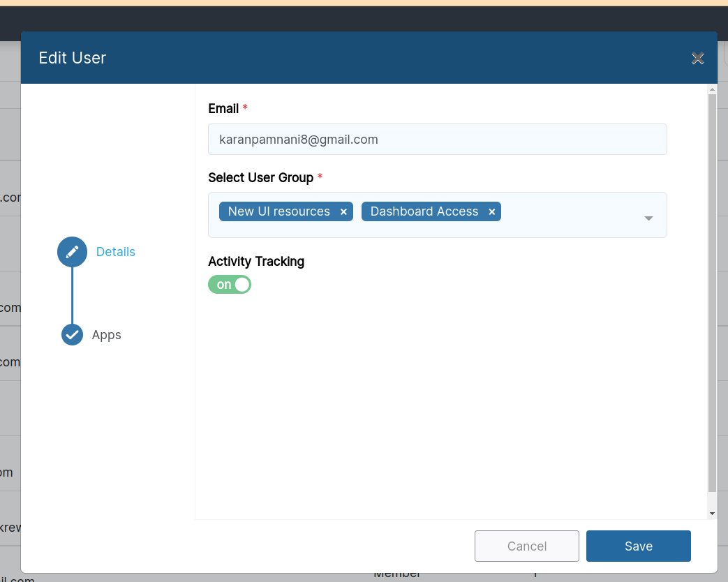Dismiss the Edit User dialog via X icon

click(x=697, y=59)
